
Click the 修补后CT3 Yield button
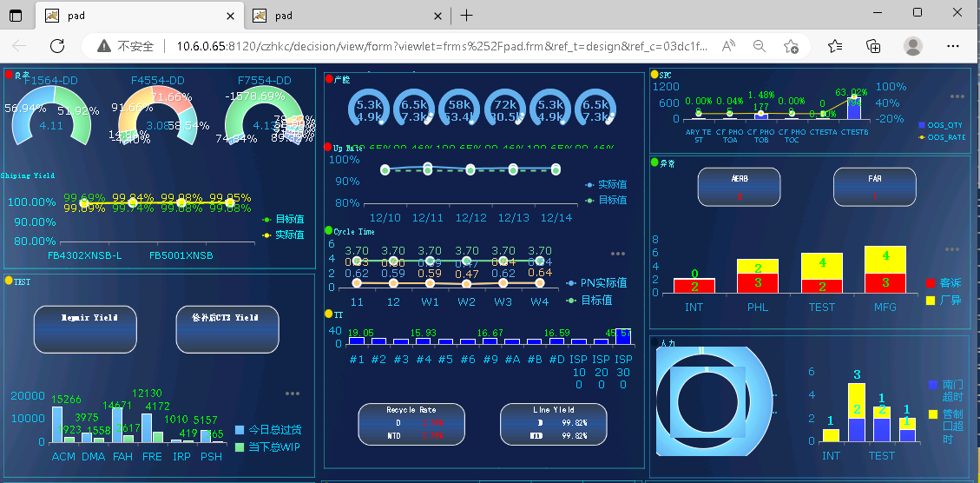(227, 329)
